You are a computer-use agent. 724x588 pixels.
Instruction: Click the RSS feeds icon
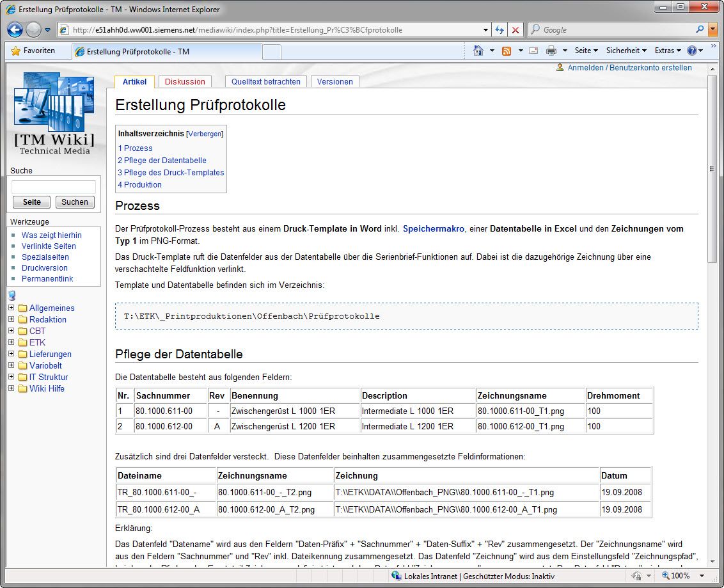(507, 51)
